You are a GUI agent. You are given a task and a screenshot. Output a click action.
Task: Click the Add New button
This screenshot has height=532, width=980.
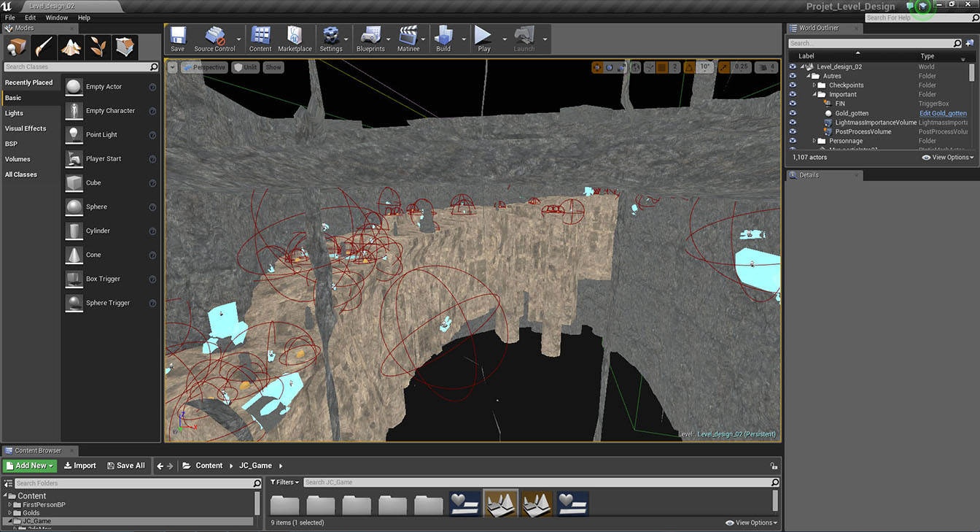click(30, 466)
